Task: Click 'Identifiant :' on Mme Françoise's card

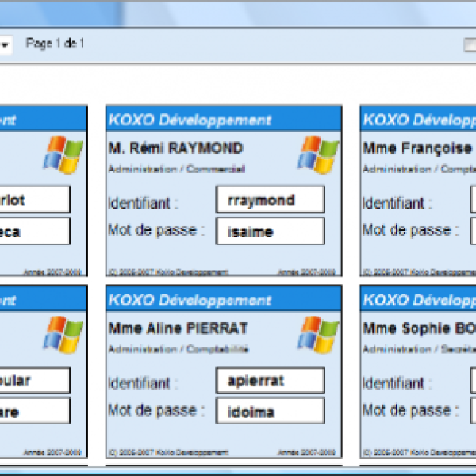Action: pyautogui.click(x=397, y=203)
